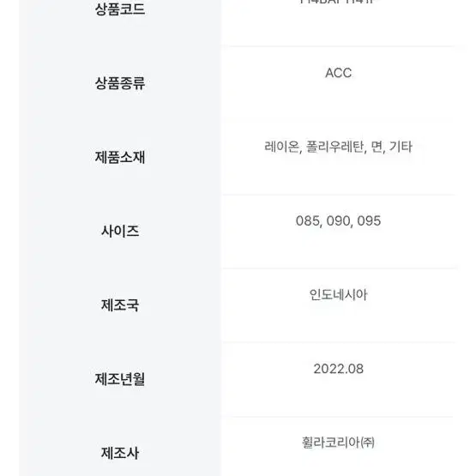Click the 레이온 material word
This screenshot has height=476, width=476.
click(x=281, y=147)
